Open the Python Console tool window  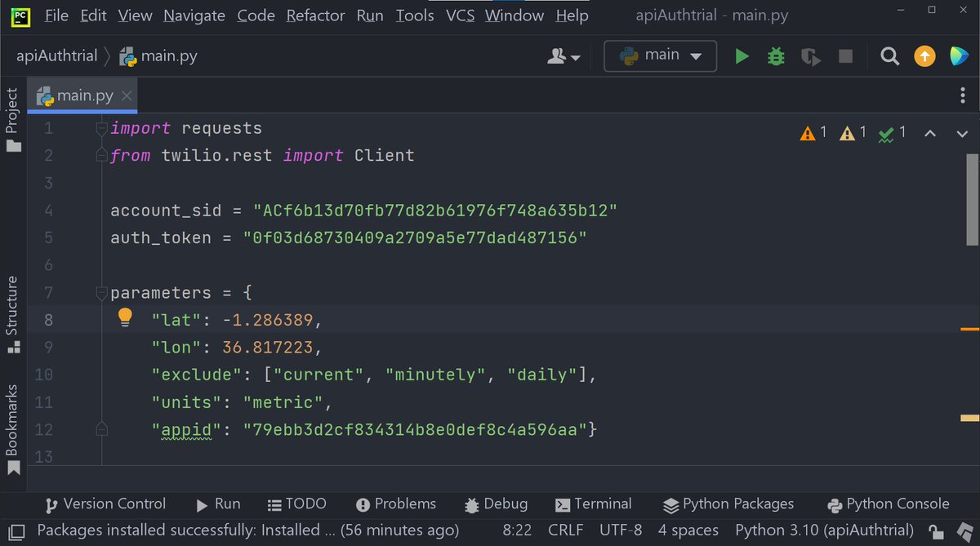[889, 504]
